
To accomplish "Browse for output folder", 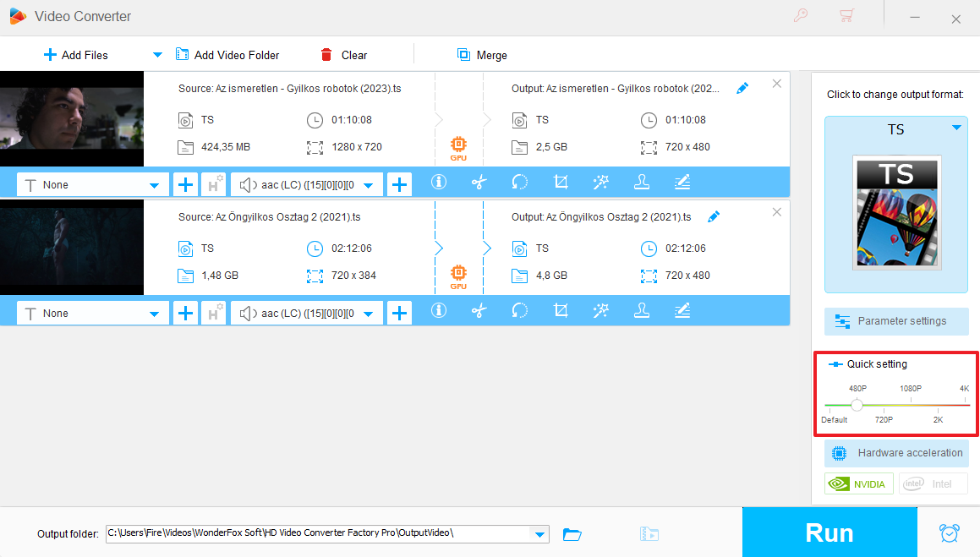I will [572, 534].
